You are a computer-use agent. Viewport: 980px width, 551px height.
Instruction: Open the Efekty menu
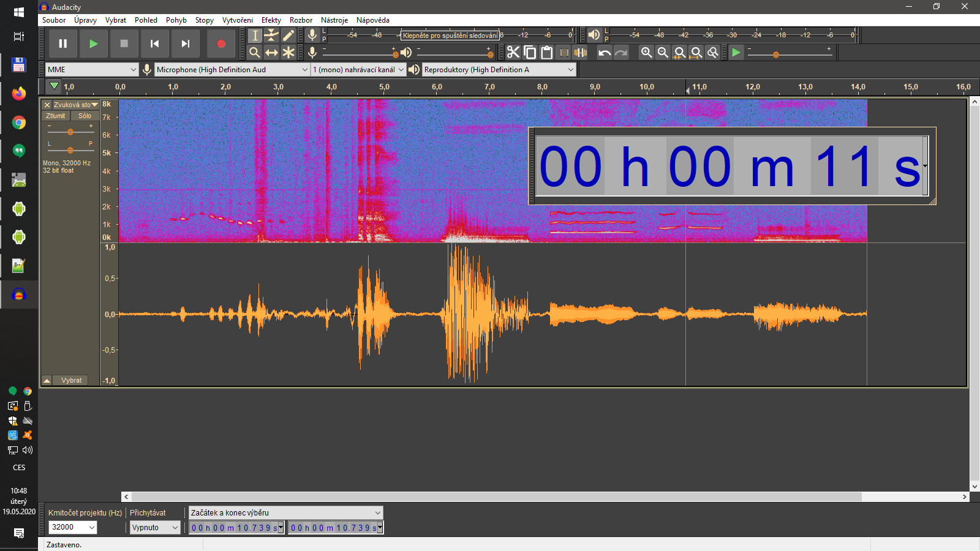click(271, 20)
